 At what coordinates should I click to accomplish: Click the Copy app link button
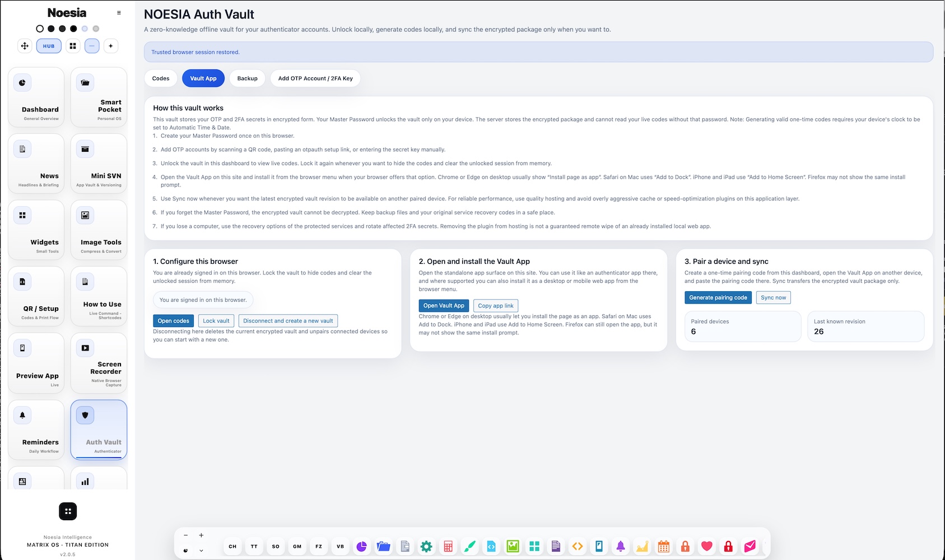coord(496,306)
